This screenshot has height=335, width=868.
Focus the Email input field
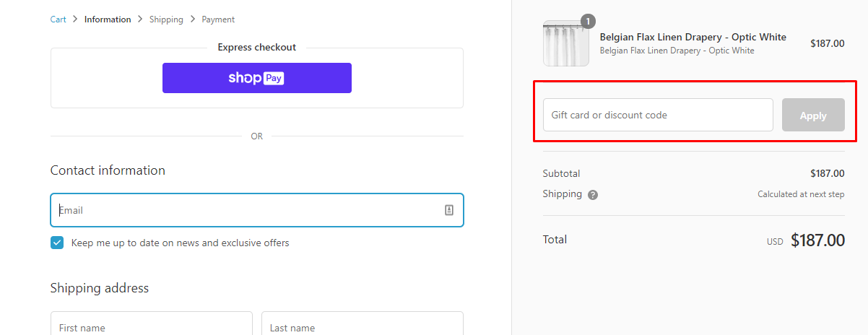(x=257, y=210)
